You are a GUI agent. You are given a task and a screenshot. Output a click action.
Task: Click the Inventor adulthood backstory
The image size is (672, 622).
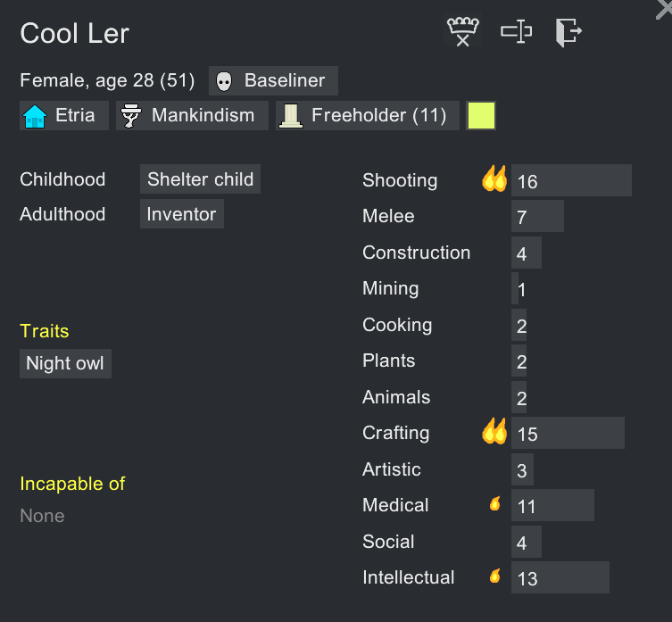181,214
